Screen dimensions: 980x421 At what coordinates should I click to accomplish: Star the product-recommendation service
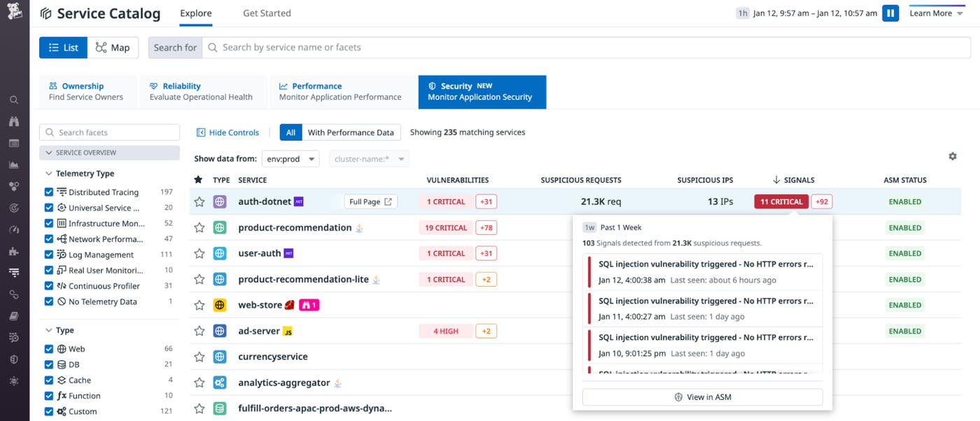pyautogui.click(x=199, y=227)
